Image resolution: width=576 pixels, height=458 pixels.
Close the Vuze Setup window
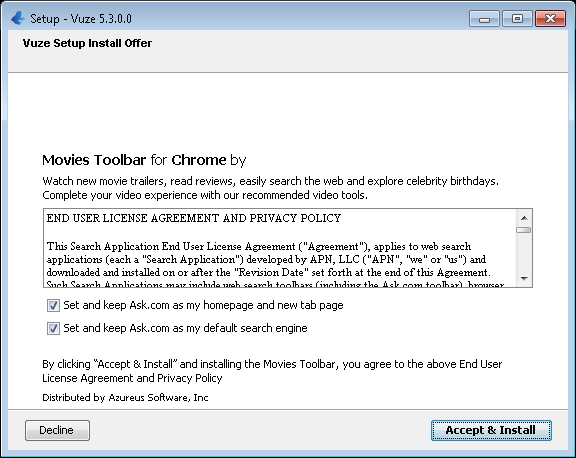[550, 19]
